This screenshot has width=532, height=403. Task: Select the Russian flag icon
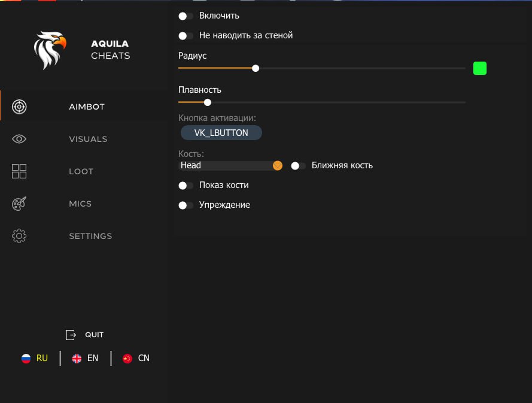(x=26, y=358)
